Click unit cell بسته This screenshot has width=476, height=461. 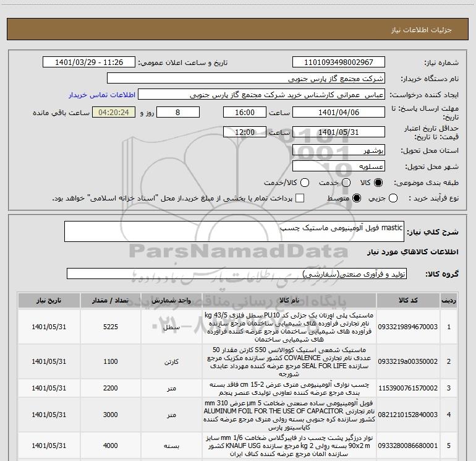coord(171,446)
